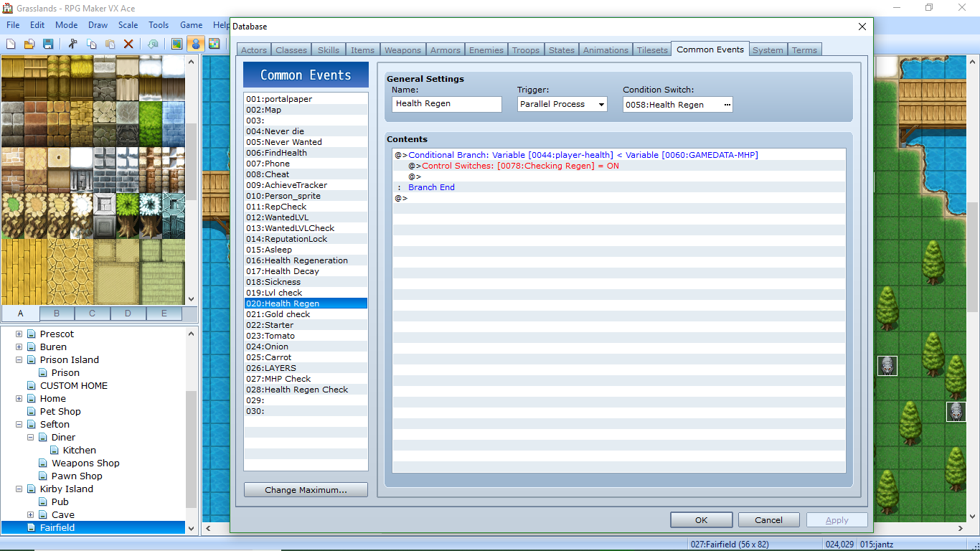Switch to the Actors database tab
980x551 pixels.
(x=254, y=50)
